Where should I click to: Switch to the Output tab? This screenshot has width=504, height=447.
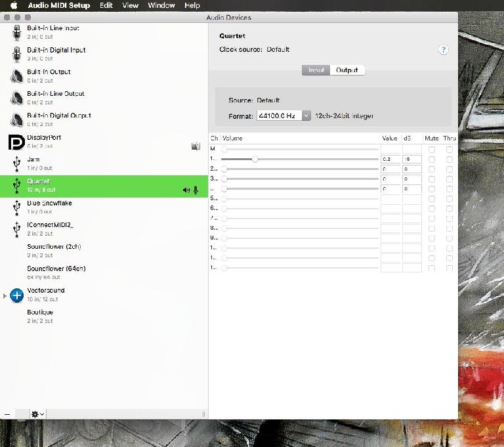(x=346, y=70)
